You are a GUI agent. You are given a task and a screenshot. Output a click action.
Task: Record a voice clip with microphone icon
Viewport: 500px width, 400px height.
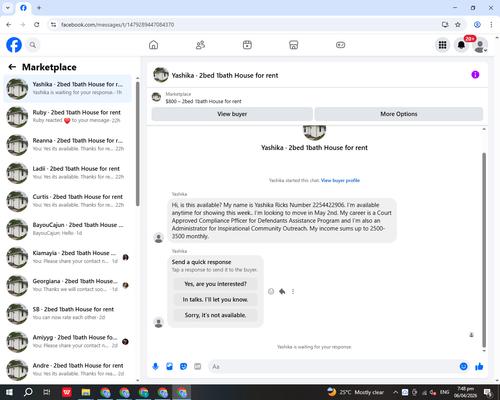click(155, 367)
